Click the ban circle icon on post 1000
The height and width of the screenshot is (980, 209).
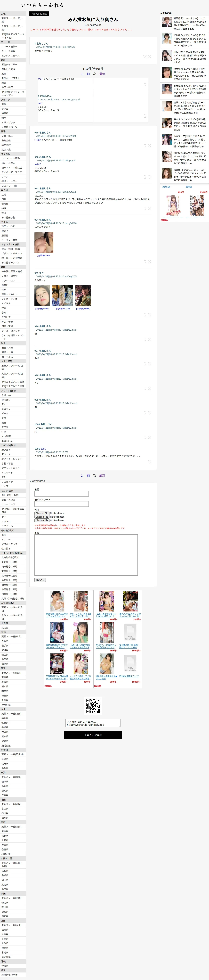[149, 437]
